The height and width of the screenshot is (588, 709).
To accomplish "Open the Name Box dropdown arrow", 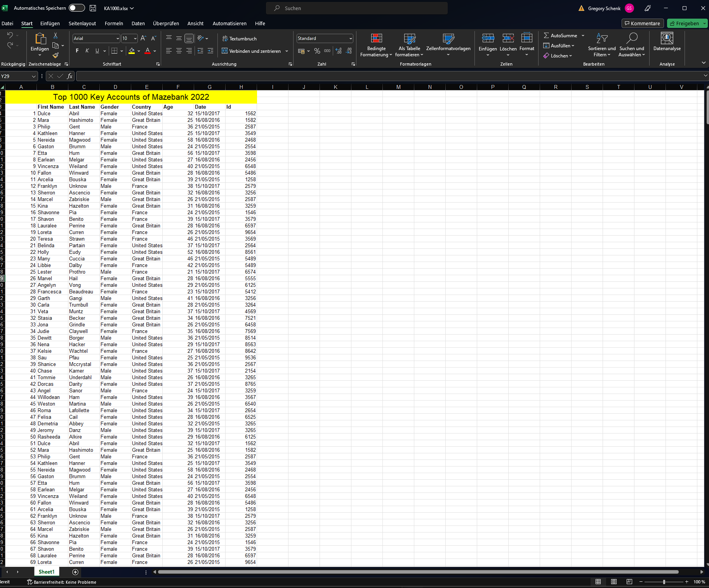I will [x=34, y=76].
